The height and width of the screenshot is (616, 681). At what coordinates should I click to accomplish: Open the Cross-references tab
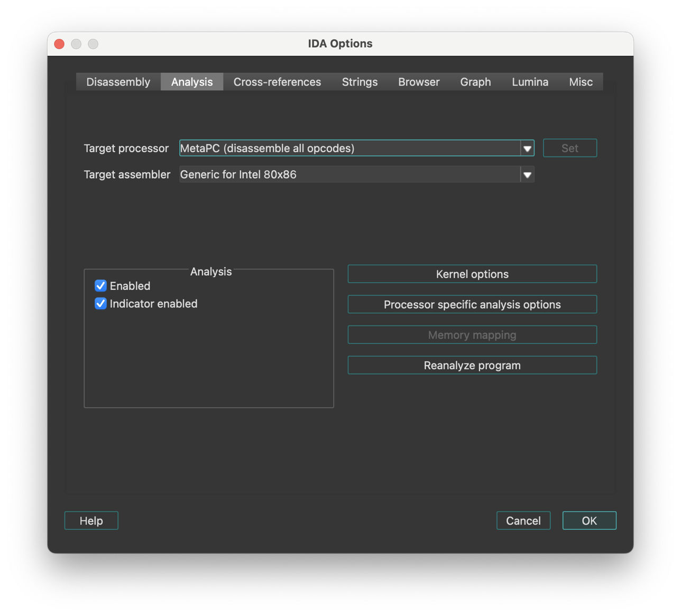click(277, 82)
